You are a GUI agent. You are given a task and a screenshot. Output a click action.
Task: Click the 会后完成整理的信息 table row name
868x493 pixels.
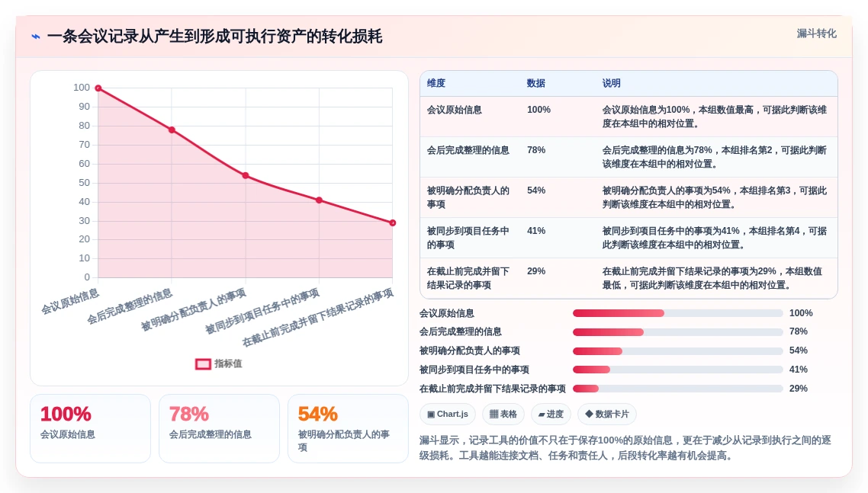click(468, 150)
